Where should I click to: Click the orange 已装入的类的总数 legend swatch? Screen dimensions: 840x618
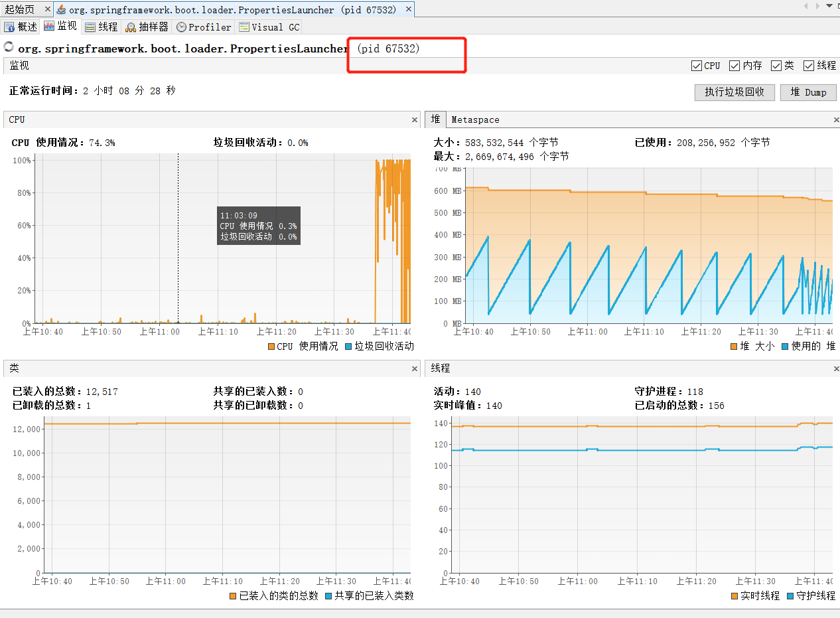click(x=233, y=596)
